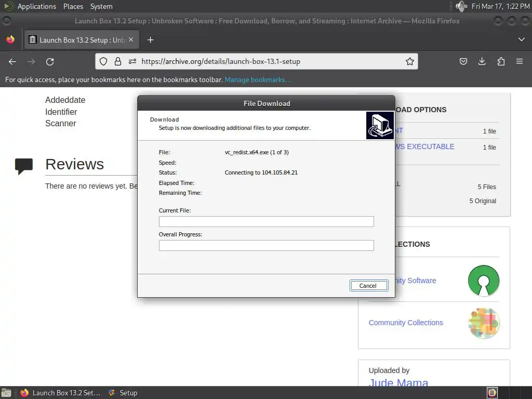The width and height of the screenshot is (532, 399).
Task: Open a new tab with plus
Action: 150,40
